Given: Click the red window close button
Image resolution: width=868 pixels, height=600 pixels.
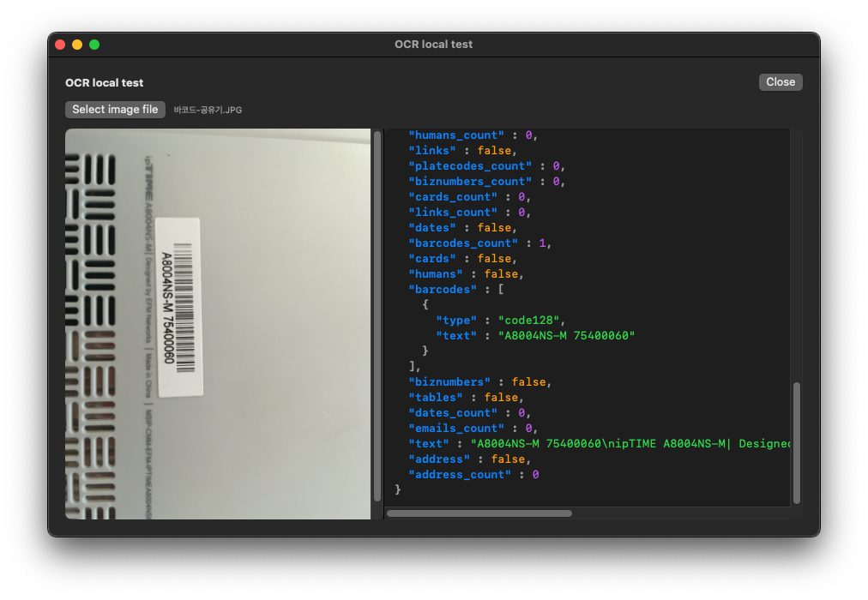Looking at the screenshot, I should tap(60, 45).
